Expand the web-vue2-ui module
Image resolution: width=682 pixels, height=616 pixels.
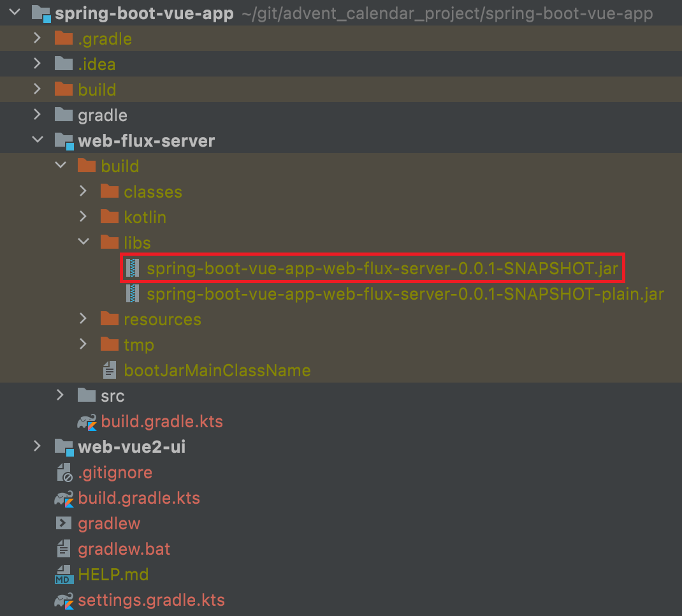pyautogui.click(x=37, y=446)
